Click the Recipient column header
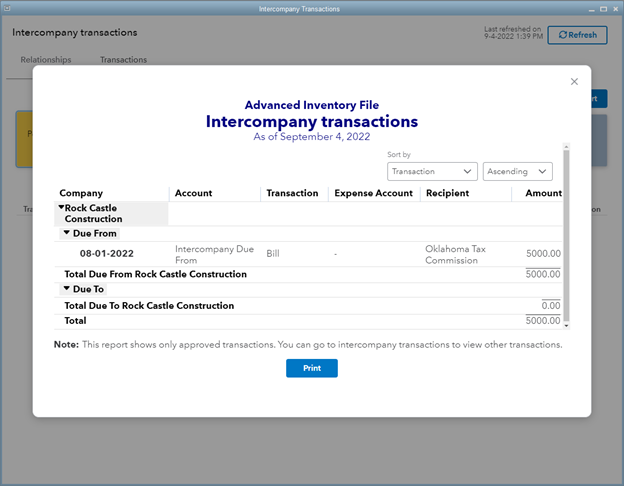The height and width of the screenshot is (486, 624). [446, 193]
